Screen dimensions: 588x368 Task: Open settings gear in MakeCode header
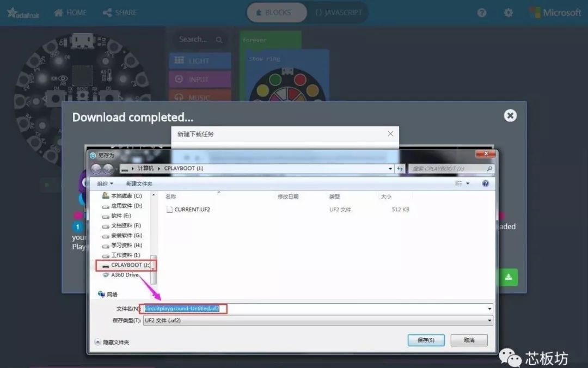509,13
